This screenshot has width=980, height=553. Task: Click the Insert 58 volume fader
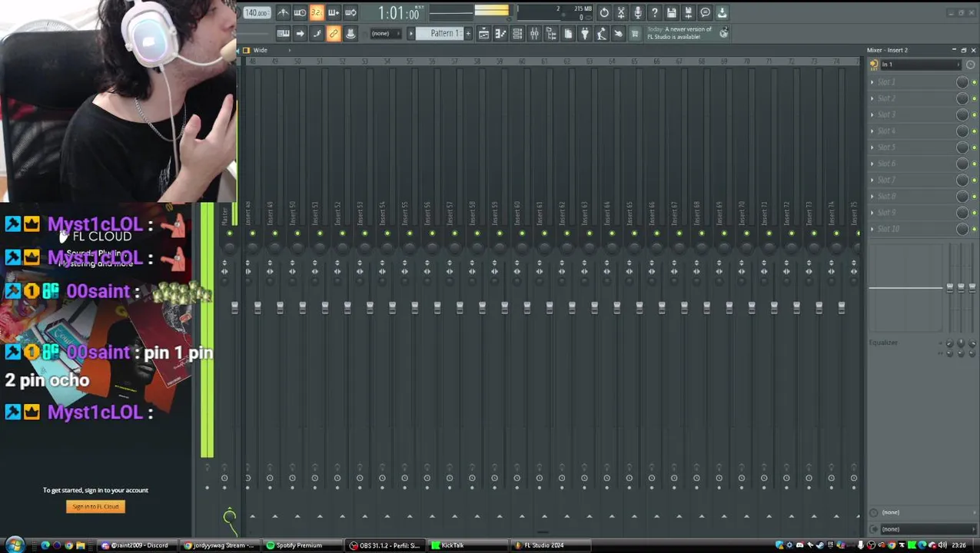pyautogui.click(x=482, y=308)
